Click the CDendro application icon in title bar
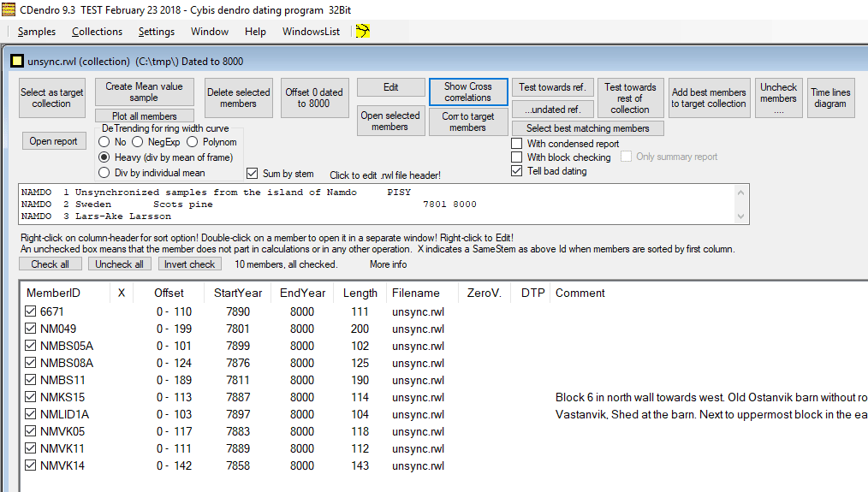This screenshot has height=492, width=868. click(9, 9)
